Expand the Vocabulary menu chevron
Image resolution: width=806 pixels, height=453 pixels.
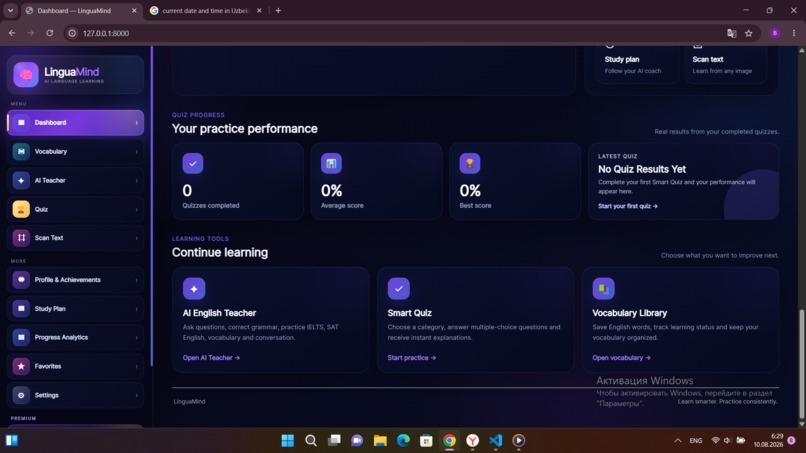[137, 152]
